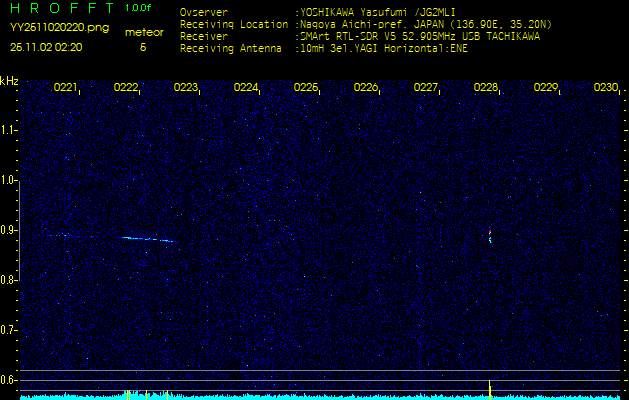Select the 0230 time marker

coord(606,87)
